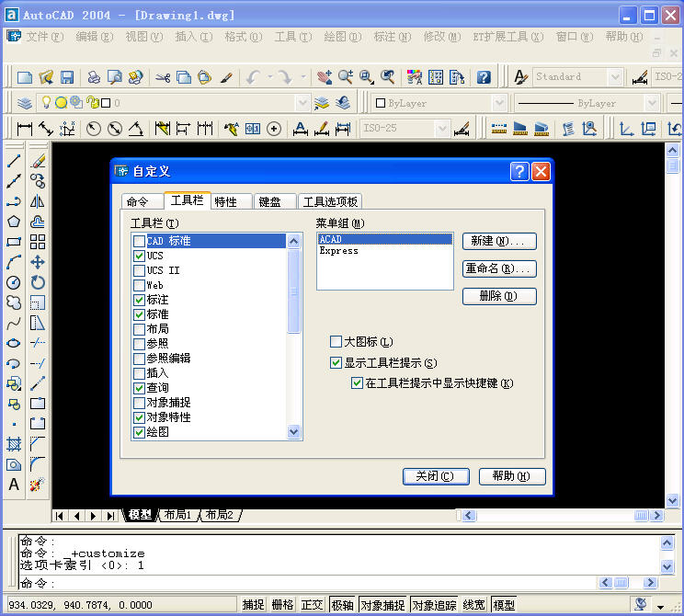684x616 pixels.
Task: Uncheck the UCS toolbar checkbox
Action: coord(139,256)
